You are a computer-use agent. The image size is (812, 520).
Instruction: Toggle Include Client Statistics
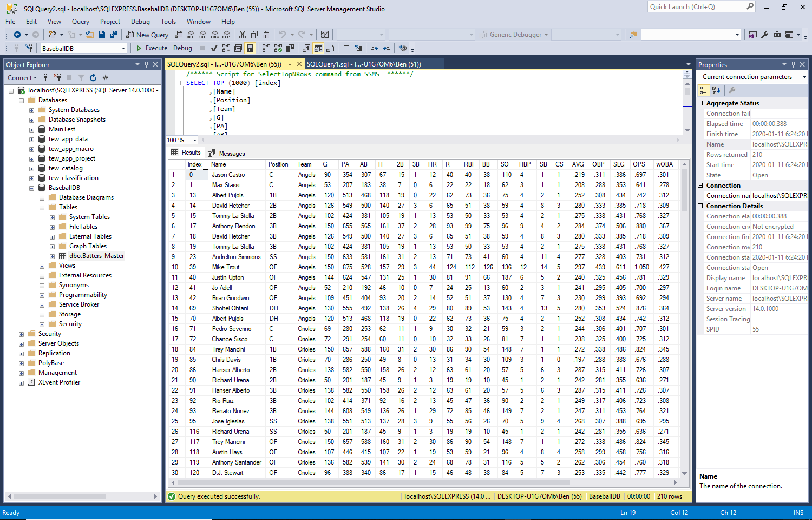290,48
